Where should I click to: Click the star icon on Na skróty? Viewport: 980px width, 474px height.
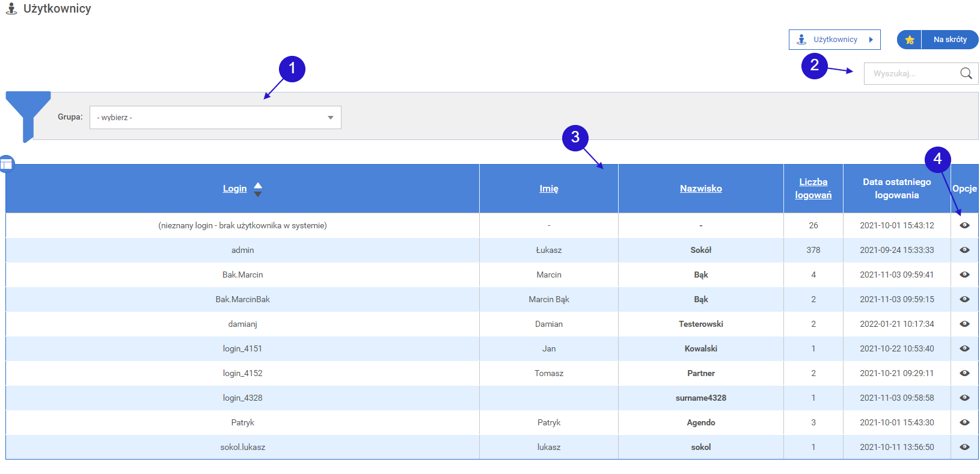909,40
